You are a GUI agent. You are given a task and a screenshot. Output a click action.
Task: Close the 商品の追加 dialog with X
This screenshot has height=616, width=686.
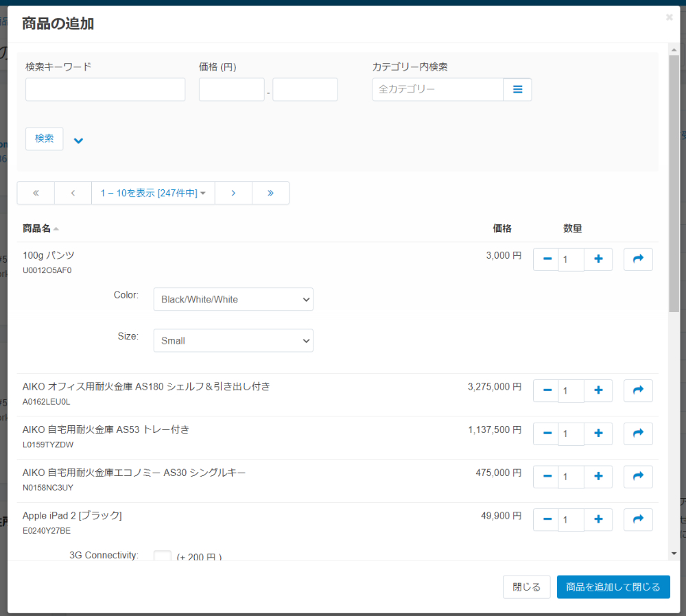669,17
